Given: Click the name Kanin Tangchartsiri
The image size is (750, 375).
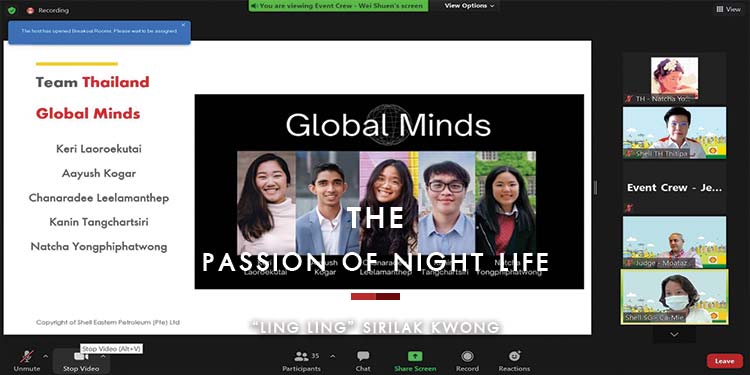Looking at the screenshot, I should pyautogui.click(x=99, y=222).
